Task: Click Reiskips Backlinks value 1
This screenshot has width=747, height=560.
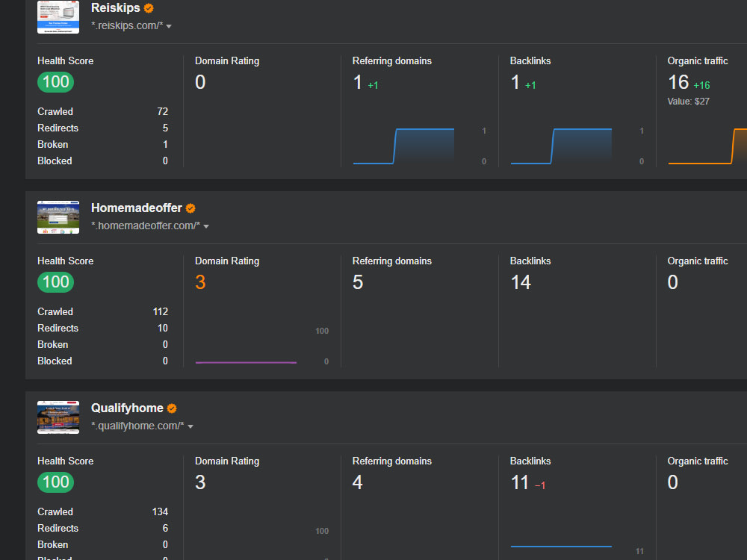Action: 515,82
